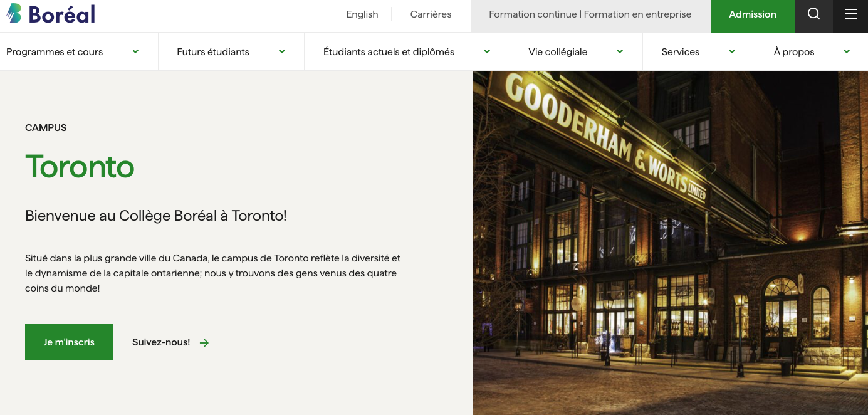Open the À propos menu

(794, 52)
